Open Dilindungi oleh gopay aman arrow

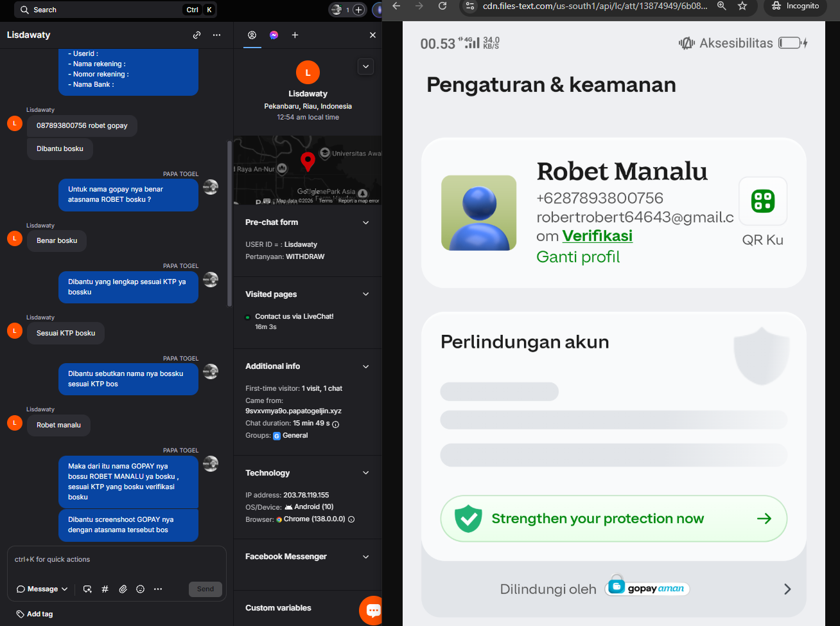tap(787, 589)
